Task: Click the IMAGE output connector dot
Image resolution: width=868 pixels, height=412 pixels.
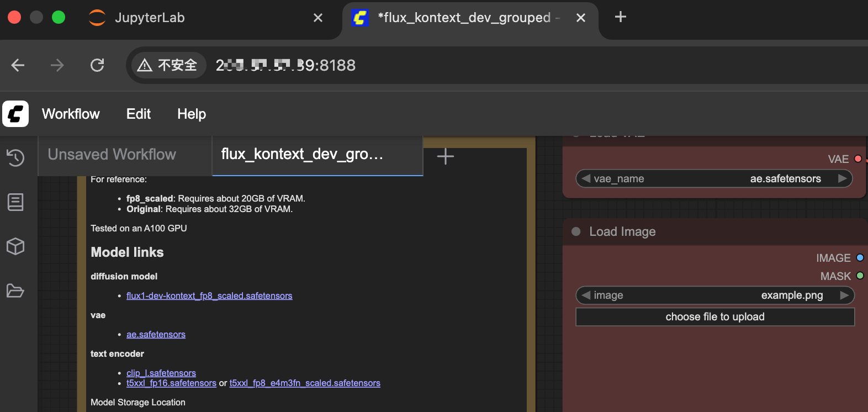Action: coord(860,257)
